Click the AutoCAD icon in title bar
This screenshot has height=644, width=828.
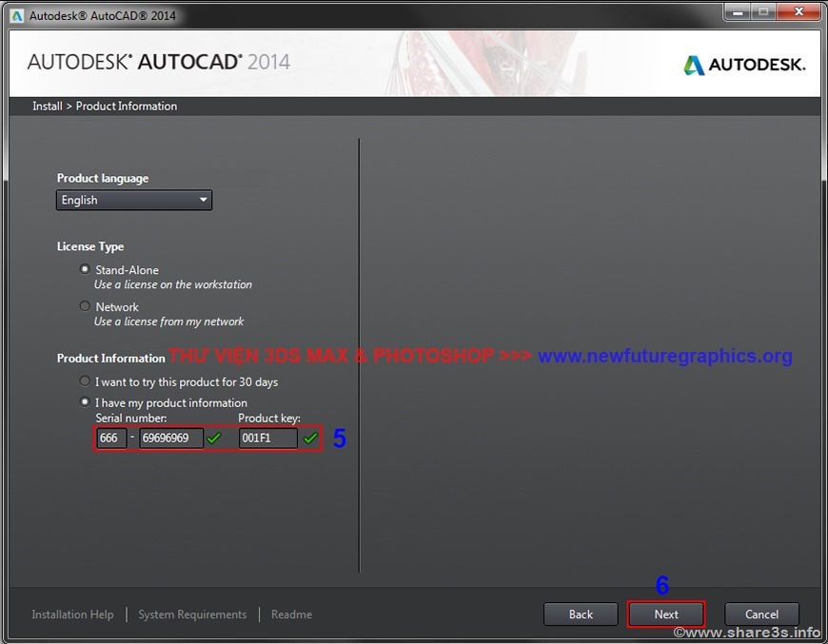[x=17, y=16]
